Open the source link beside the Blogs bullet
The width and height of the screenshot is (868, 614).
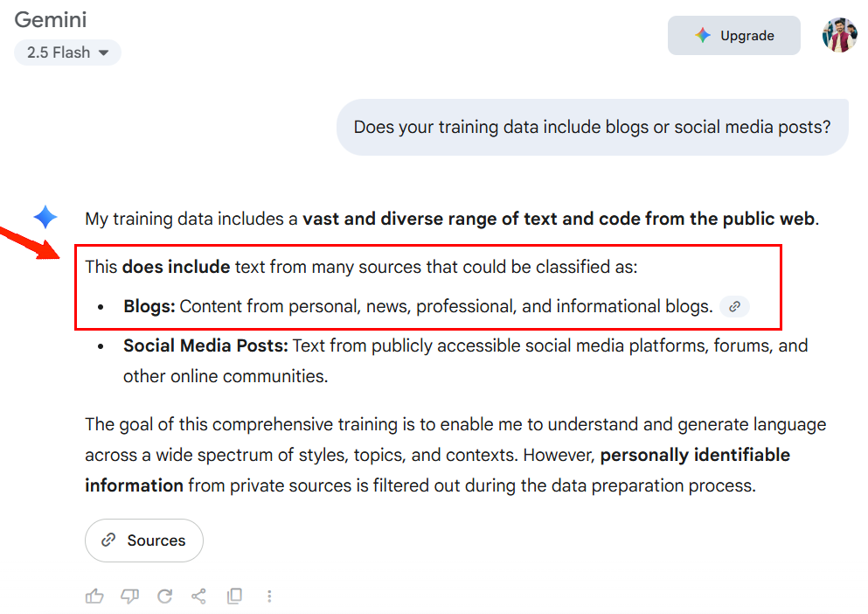click(734, 306)
